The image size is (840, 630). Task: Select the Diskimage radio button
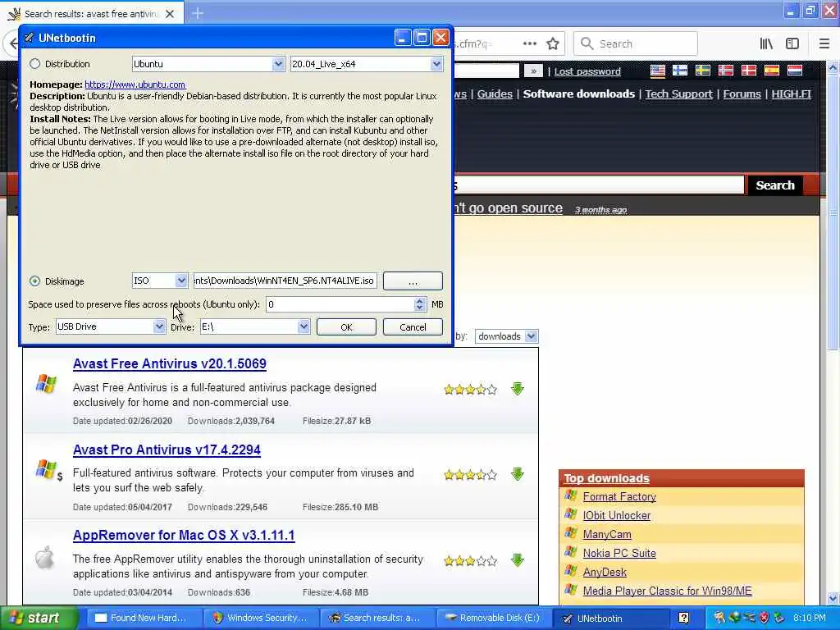(34, 281)
